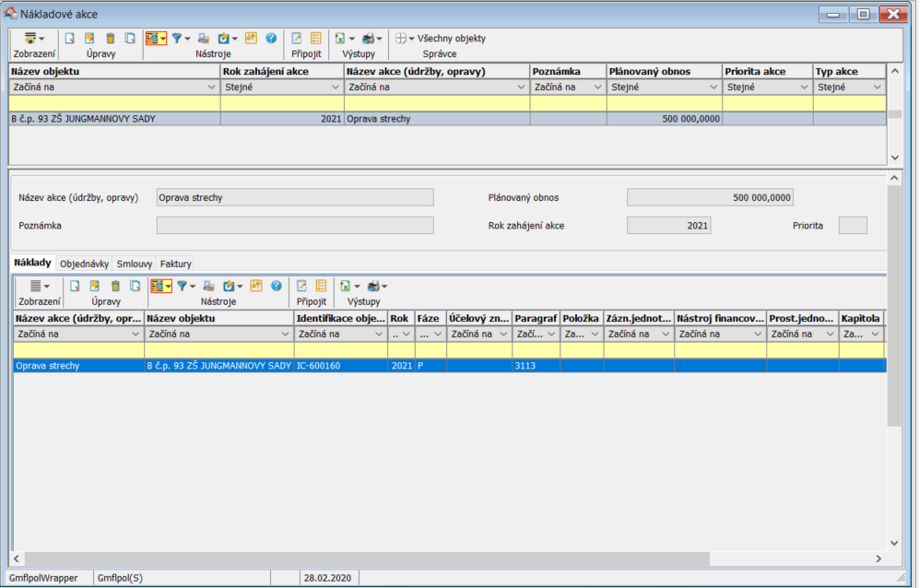The width and height of the screenshot is (919, 588).
Task: Click the filter funnel icon in top toolbar
Action: tap(176, 39)
